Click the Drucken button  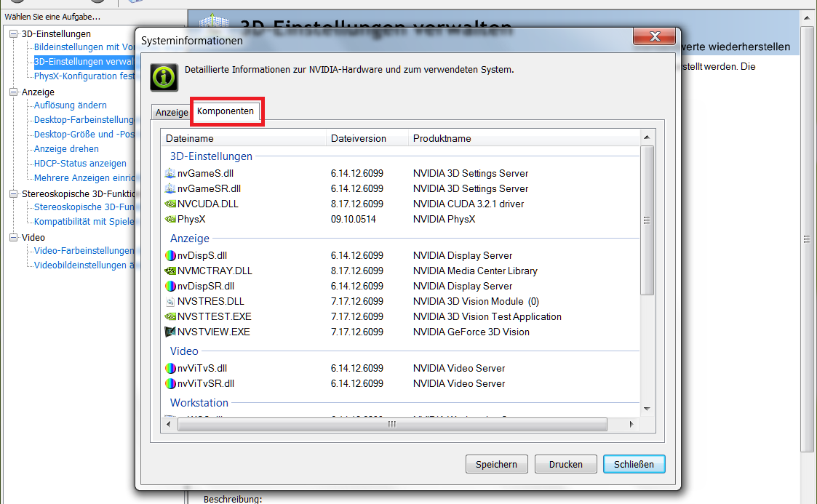tap(566, 464)
